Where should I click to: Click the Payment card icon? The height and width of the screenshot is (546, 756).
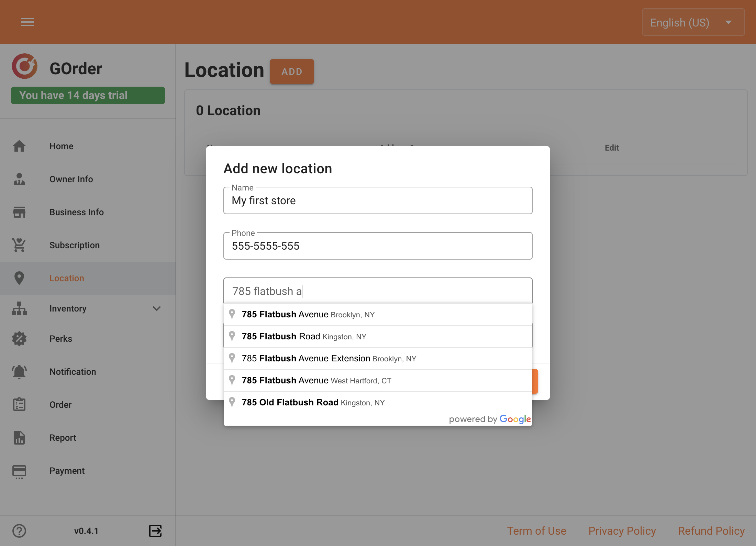point(19,471)
